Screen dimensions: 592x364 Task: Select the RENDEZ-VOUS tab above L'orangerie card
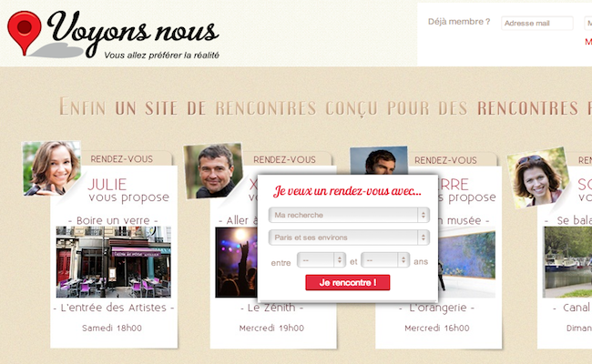pyautogui.click(x=445, y=161)
